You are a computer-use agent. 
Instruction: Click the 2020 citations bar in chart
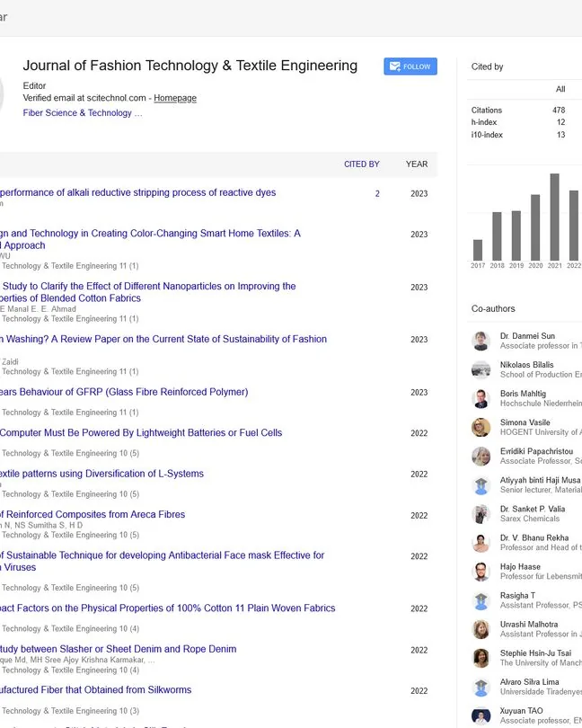[535, 227]
